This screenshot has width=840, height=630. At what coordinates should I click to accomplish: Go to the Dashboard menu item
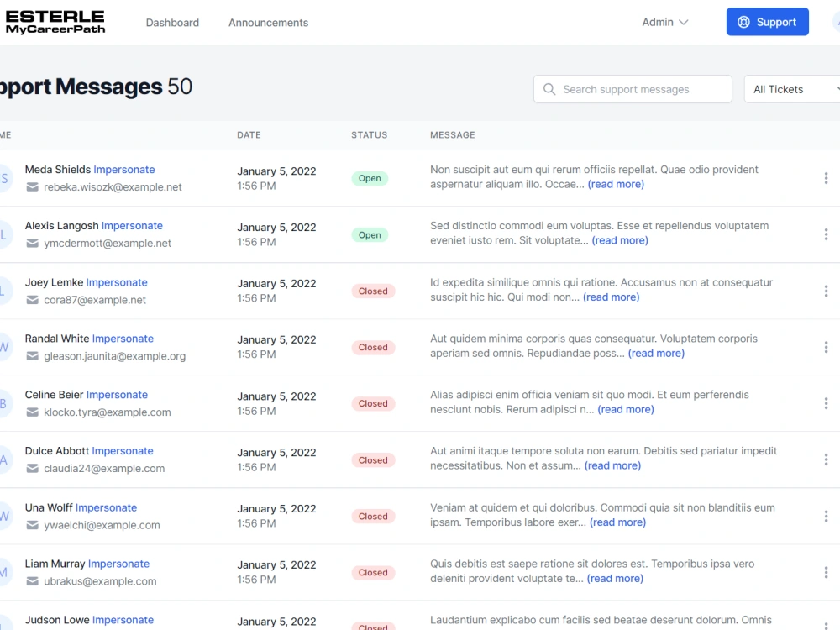tap(172, 23)
